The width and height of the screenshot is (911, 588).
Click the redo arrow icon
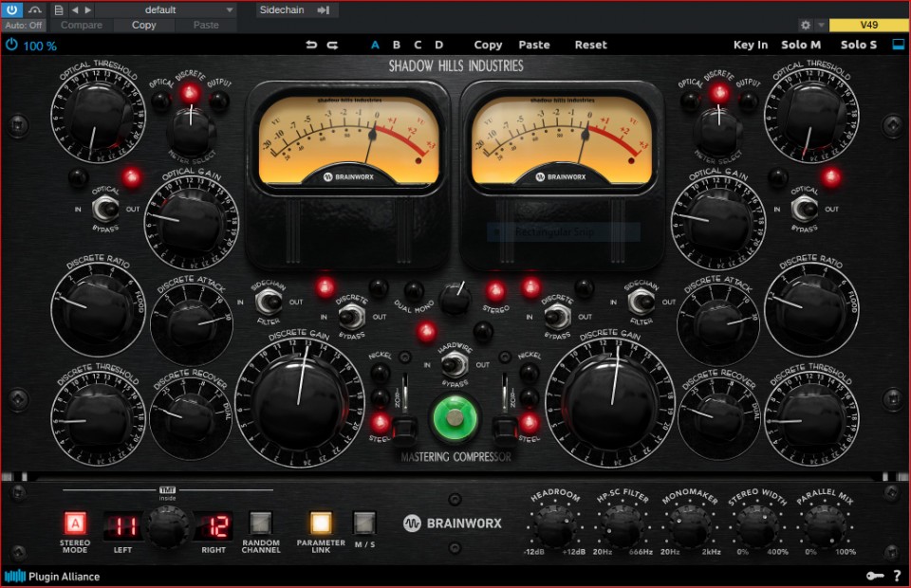coord(332,45)
